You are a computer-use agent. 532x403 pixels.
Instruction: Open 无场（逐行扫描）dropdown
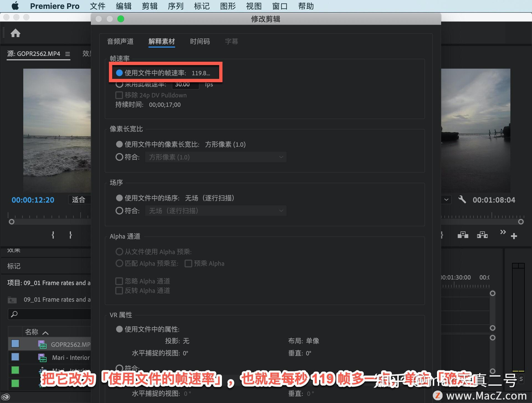(216, 211)
